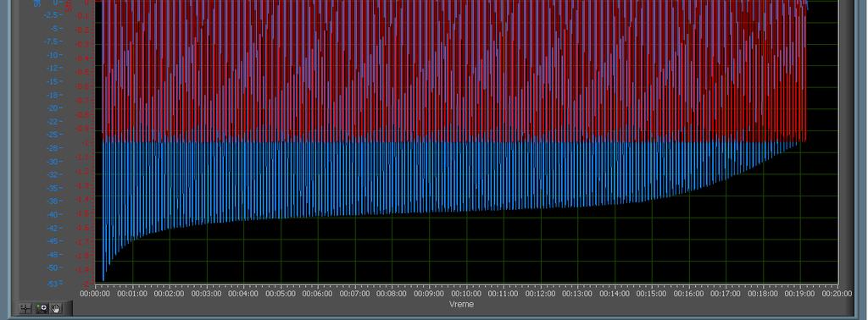Click the 00:08:00 time axis label

[392, 294]
